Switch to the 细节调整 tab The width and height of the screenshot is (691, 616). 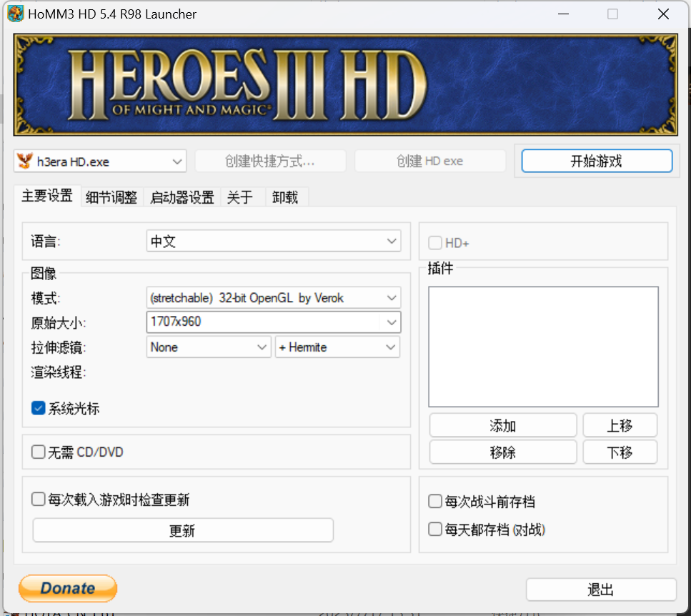111,197
